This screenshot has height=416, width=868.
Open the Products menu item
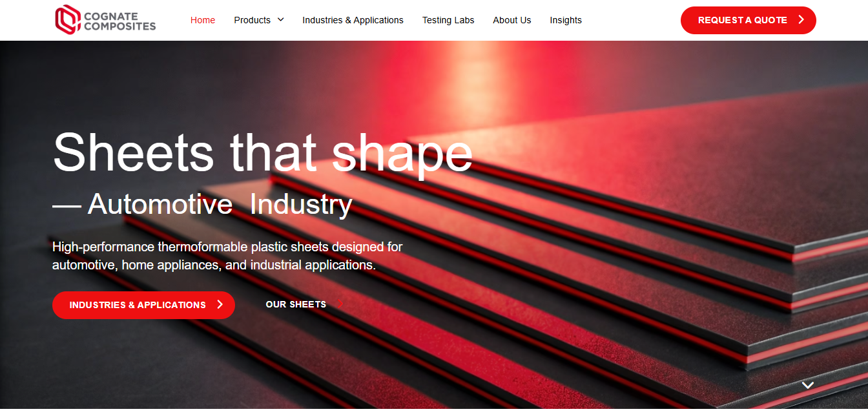pyautogui.click(x=252, y=20)
